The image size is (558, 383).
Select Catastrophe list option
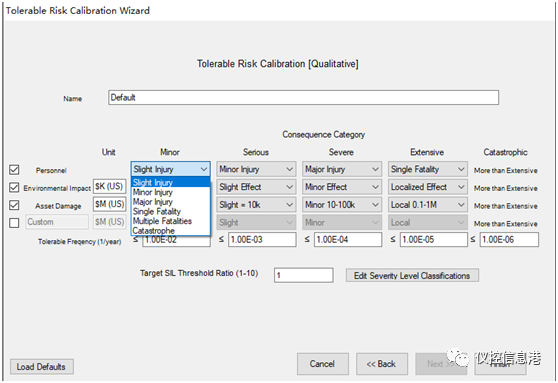tap(170, 231)
